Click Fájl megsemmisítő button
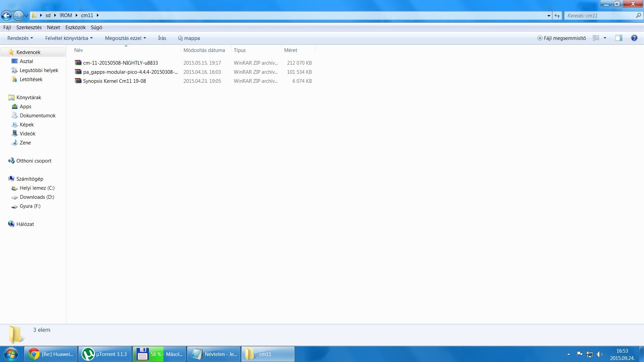Screen dimensions: 644x362 (x=561, y=38)
